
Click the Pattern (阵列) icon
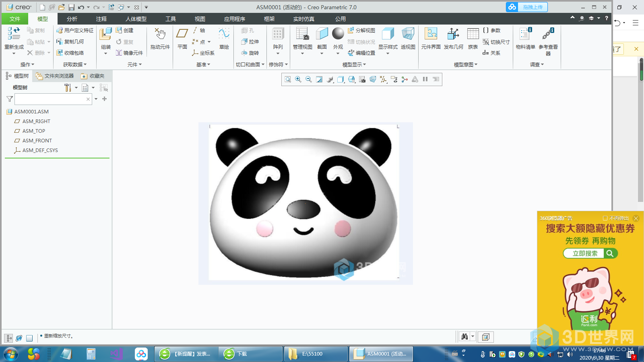pyautogui.click(x=278, y=34)
